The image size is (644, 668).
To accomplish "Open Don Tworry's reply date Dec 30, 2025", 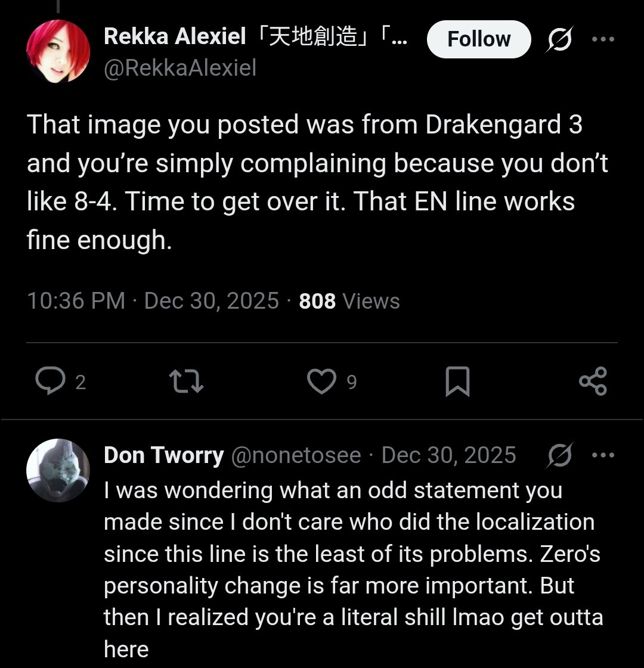I will tap(448, 456).
